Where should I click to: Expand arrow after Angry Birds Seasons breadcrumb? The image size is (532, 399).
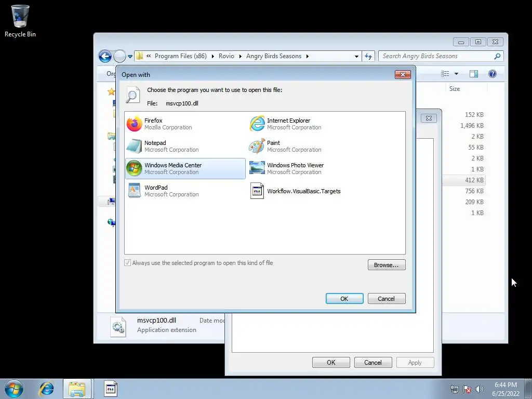click(x=308, y=56)
